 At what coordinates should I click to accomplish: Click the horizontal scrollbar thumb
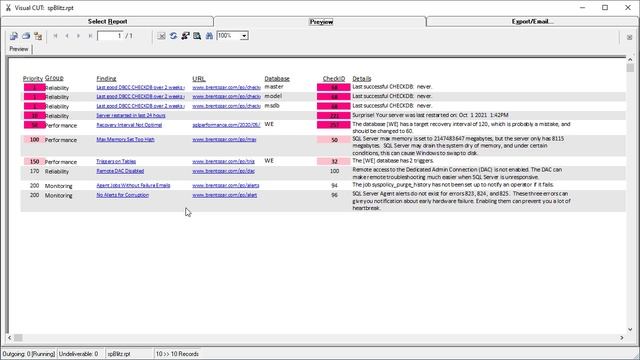18,338
